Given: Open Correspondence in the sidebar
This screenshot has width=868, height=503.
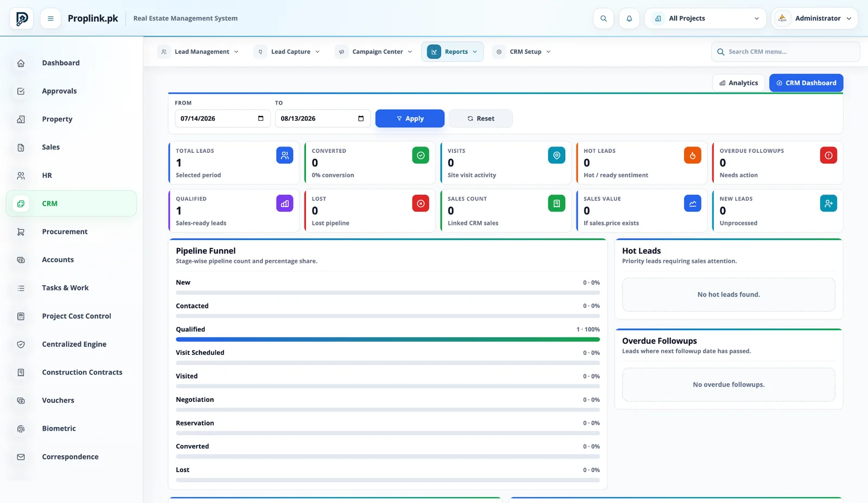Looking at the screenshot, I should coord(71,457).
